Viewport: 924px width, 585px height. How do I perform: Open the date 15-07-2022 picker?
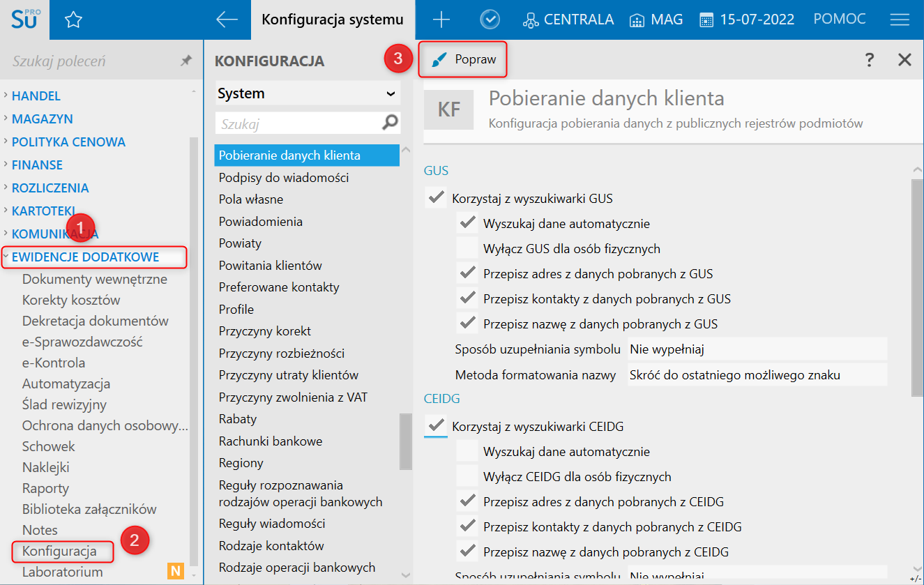[x=747, y=20]
